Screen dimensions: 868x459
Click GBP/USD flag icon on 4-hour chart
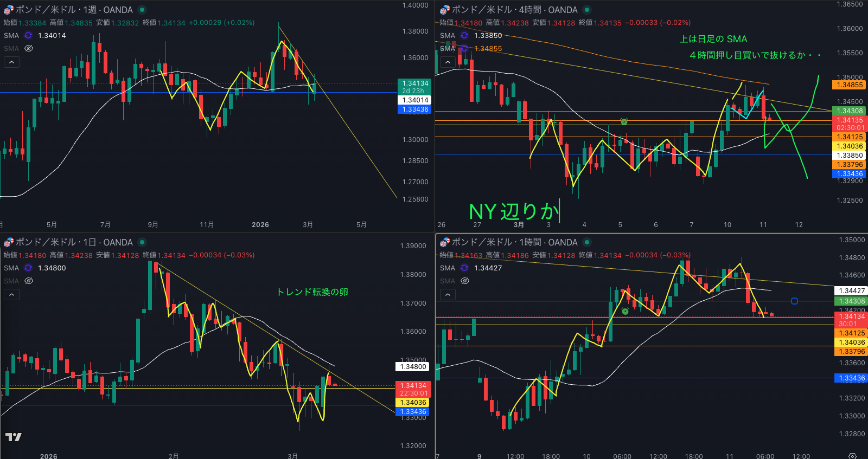pos(444,10)
